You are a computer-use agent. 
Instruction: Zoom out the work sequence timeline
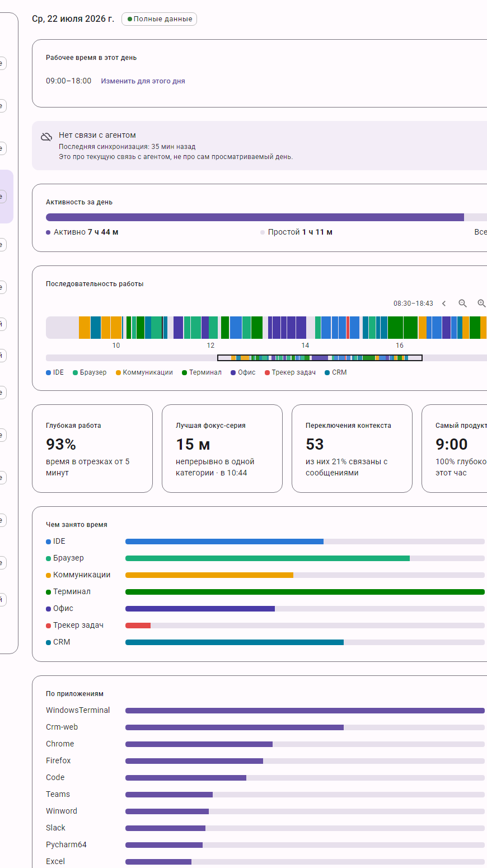point(462,303)
